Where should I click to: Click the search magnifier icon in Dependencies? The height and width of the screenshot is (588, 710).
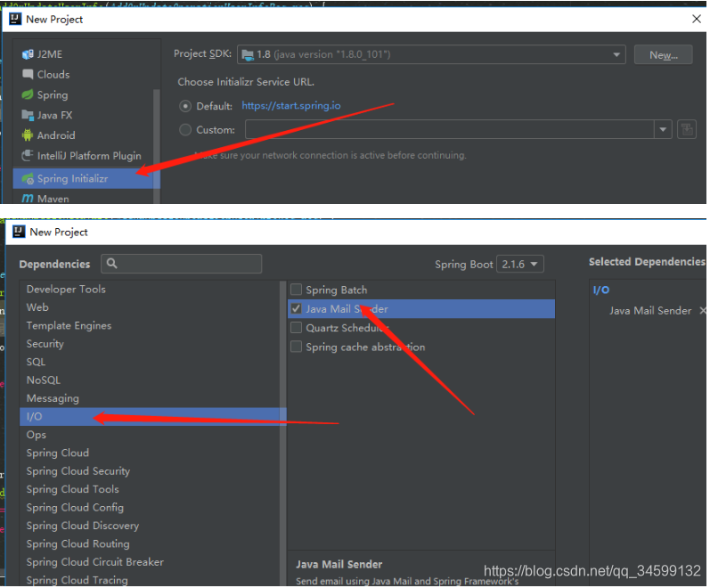pos(112,264)
